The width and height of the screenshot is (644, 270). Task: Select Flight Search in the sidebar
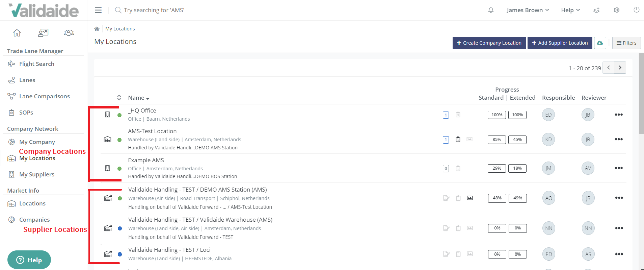coord(36,64)
